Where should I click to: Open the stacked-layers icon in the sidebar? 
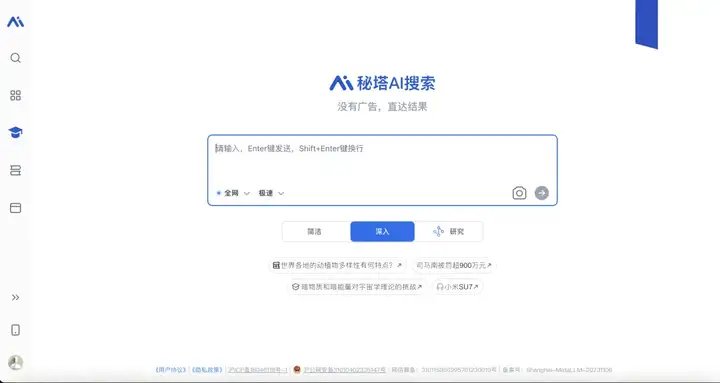pyautogui.click(x=15, y=170)
